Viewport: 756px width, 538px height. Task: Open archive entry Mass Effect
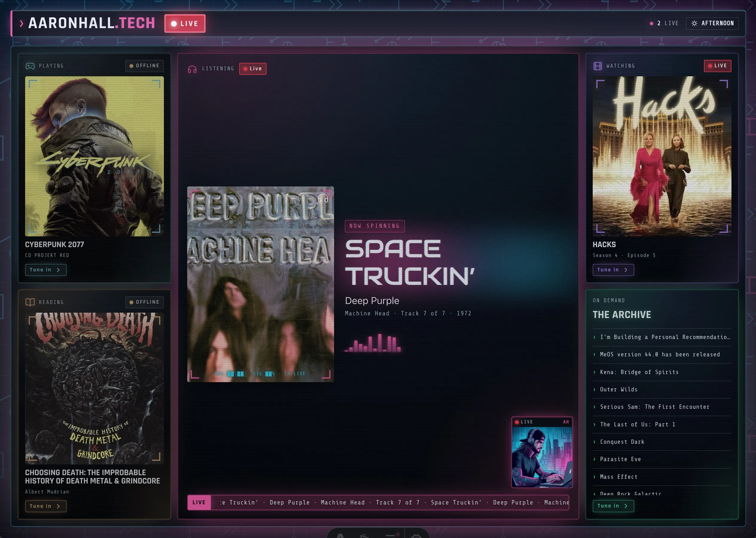(x=662, y=477)
